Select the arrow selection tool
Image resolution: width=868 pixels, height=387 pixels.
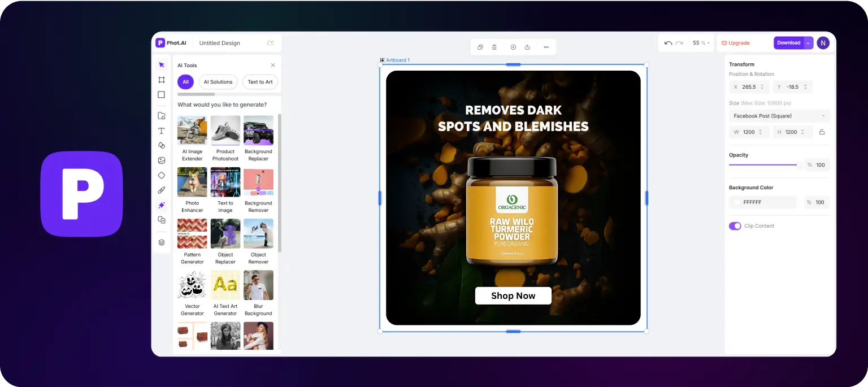click(x=161, y=65)
